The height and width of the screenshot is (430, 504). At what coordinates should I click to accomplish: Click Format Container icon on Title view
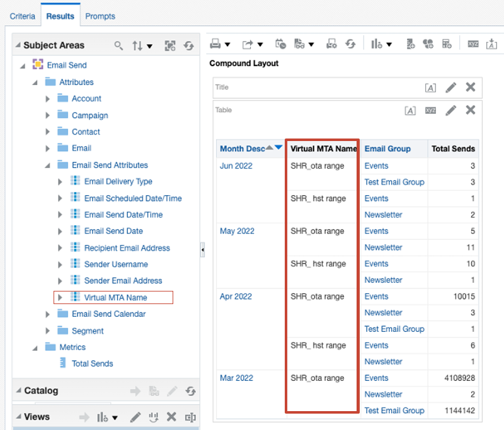coord(430,88)
